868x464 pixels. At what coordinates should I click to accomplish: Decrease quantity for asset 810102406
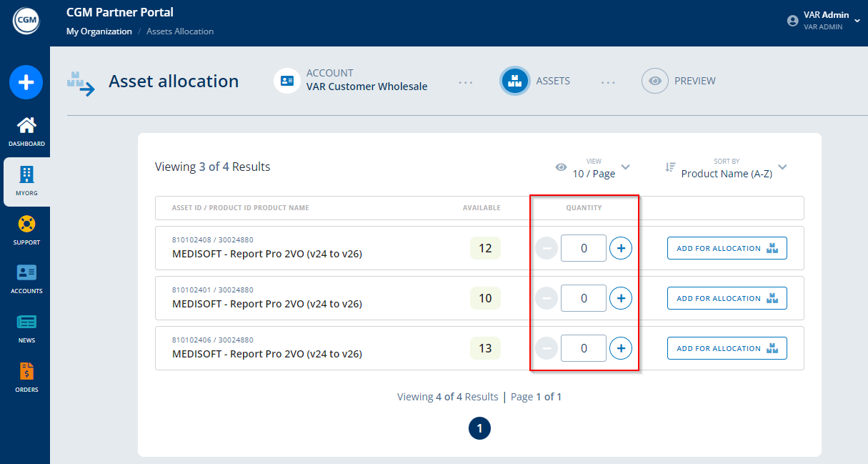[x=547, y=348]
